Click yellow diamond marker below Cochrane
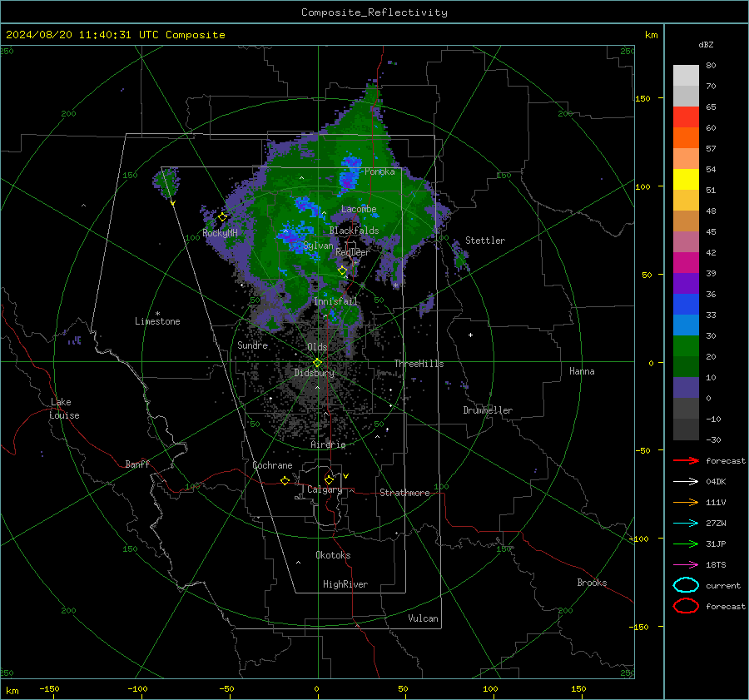The width and height of the screenshot is (749, 700). point(285,481)
